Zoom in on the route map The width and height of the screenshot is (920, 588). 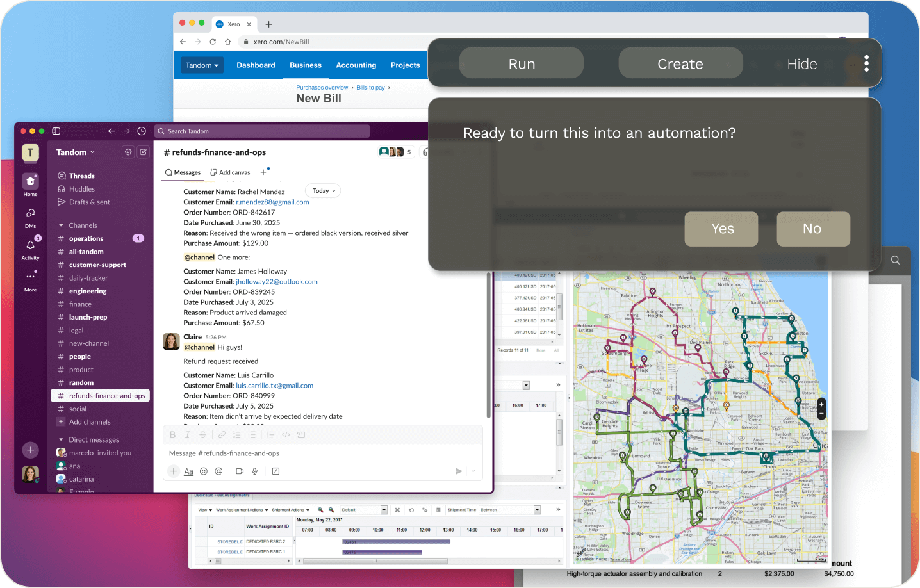click(x=821, y=404)
